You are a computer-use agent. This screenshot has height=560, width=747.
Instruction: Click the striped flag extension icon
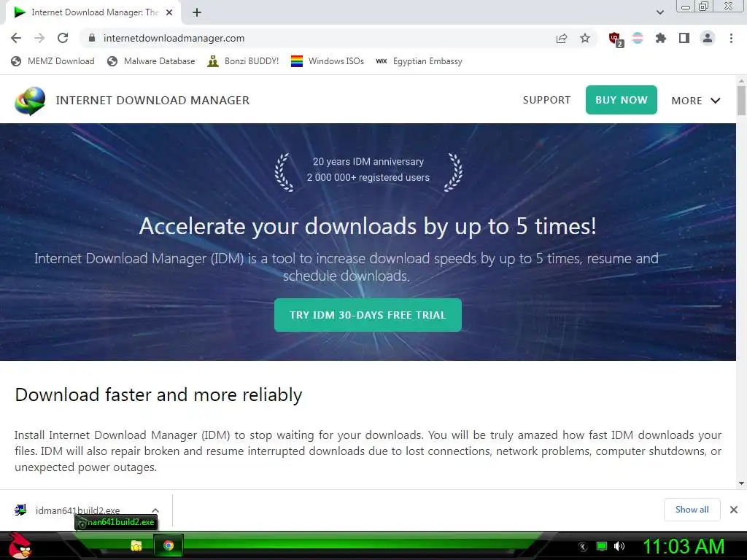[x=638, y=38]
